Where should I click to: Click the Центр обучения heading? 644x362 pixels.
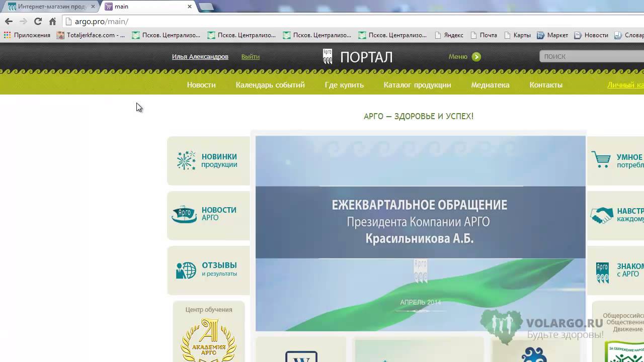pyautogui.click(x=209, y=310)
